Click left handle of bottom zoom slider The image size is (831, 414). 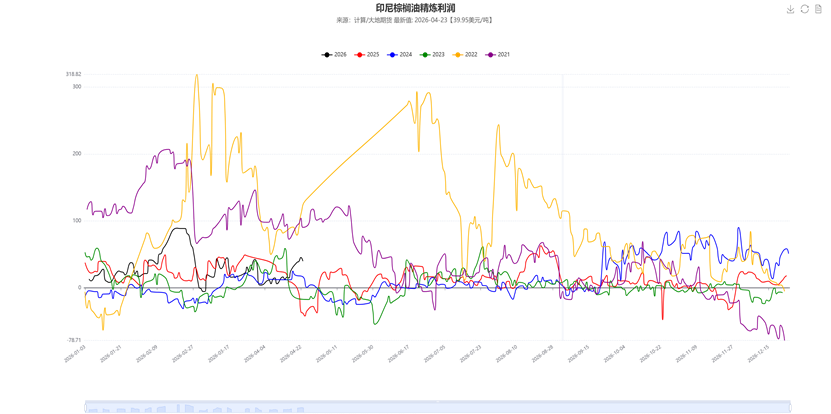click(x=86, y=407)
